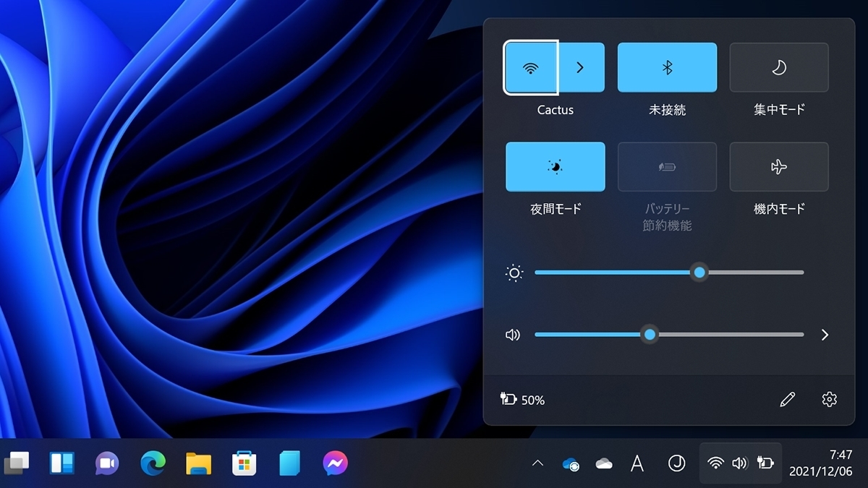Turn off 夜間モード night light tile

tap(556, 167)
